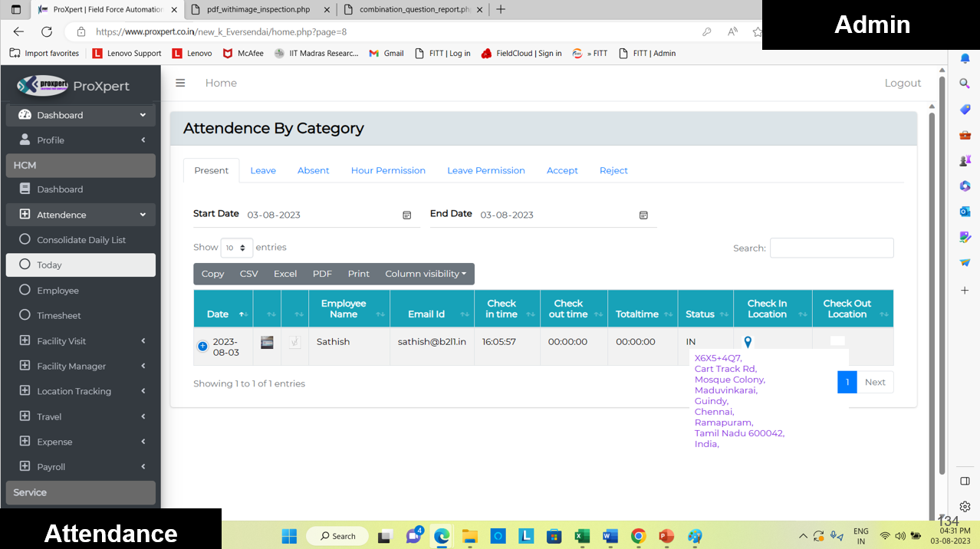The height and width of the screenshot is (549, 980).
Task: Expand row details with blue plus icon
Action: [x=202, y=347]
